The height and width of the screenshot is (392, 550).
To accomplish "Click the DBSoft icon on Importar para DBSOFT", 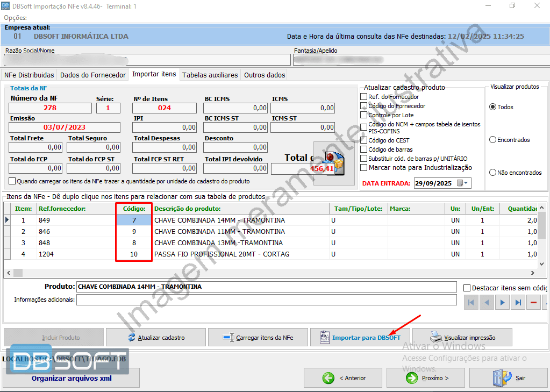I will tap(324, 337).
